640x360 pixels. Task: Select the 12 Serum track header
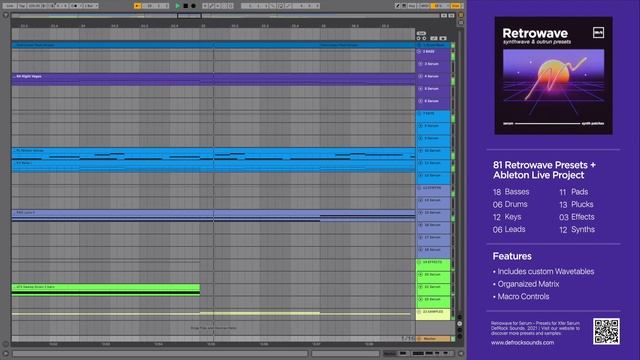pos(433,178)
